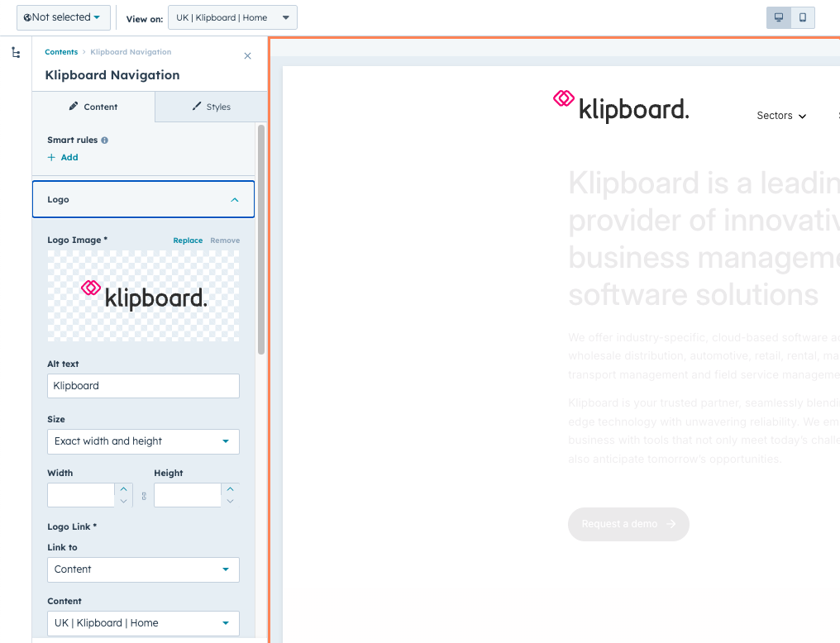The image size is (840, 643).
Task: Focus the Height input field
Action: point(188,495)
